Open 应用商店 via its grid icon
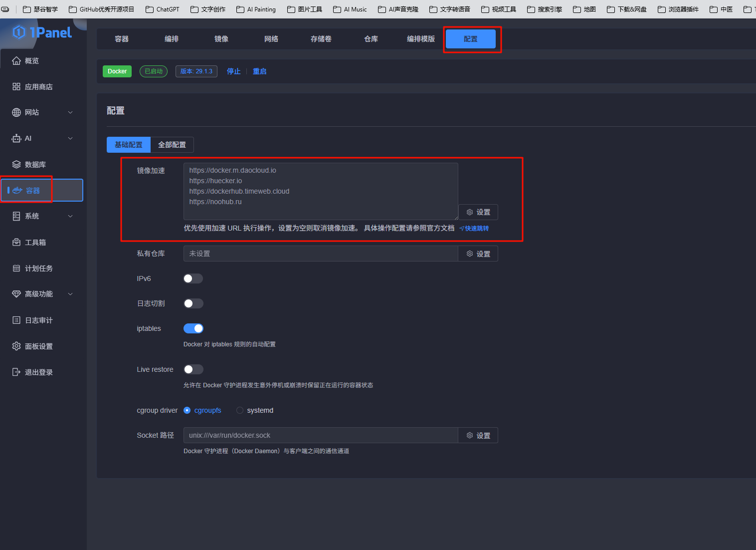756x550 pixels. click(x=16, y=87)
